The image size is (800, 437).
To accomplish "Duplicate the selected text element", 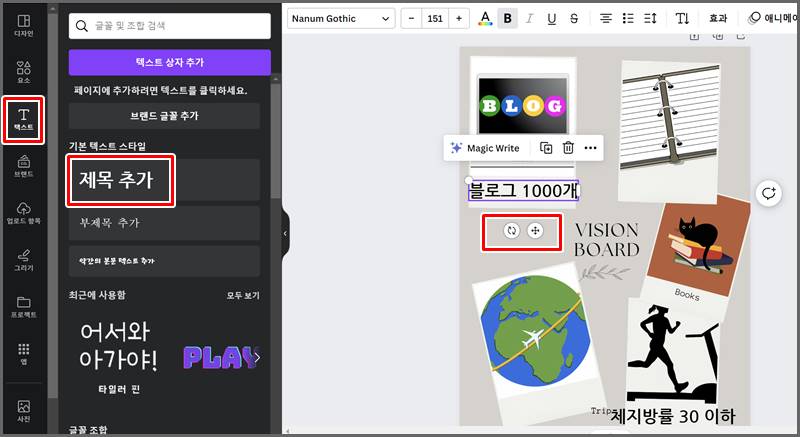I will [x=546, y=148].
